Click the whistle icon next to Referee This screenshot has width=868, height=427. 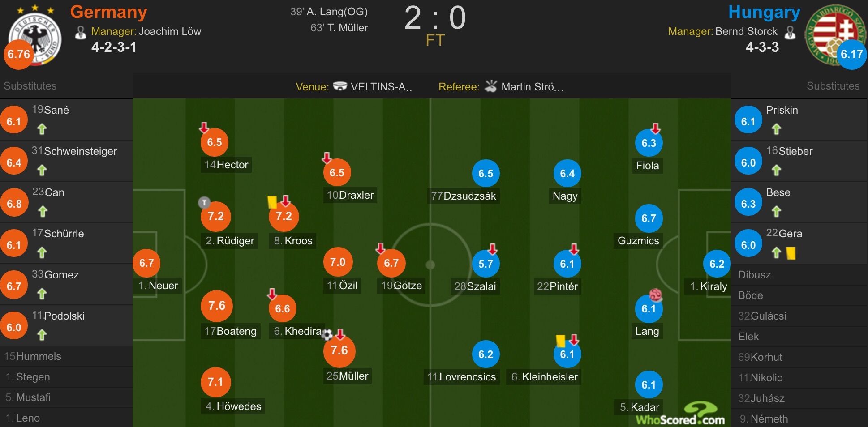coord(491,86)
